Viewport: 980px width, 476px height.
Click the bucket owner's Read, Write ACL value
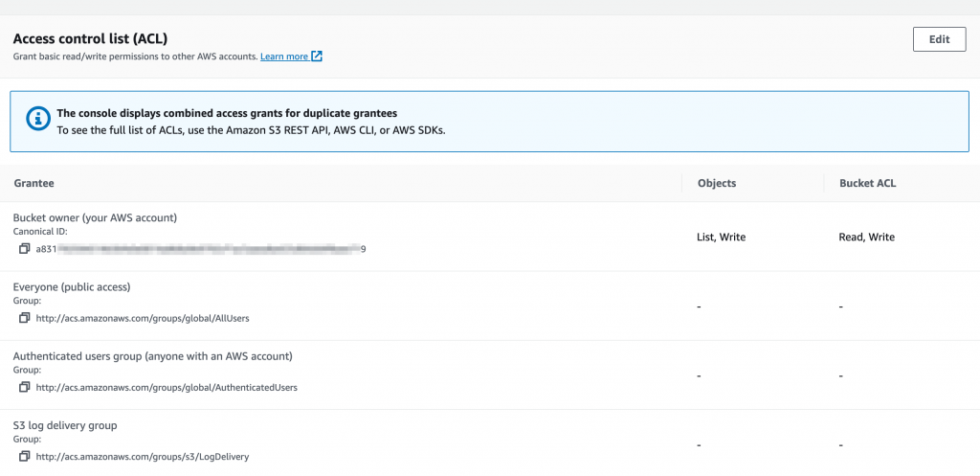pyautogui.click(x=867, y=237)
